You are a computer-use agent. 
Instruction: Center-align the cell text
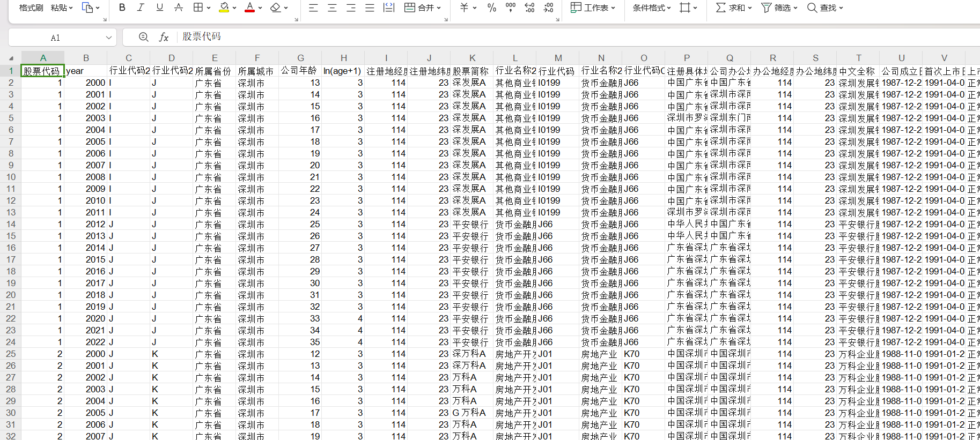click(332, 8)
